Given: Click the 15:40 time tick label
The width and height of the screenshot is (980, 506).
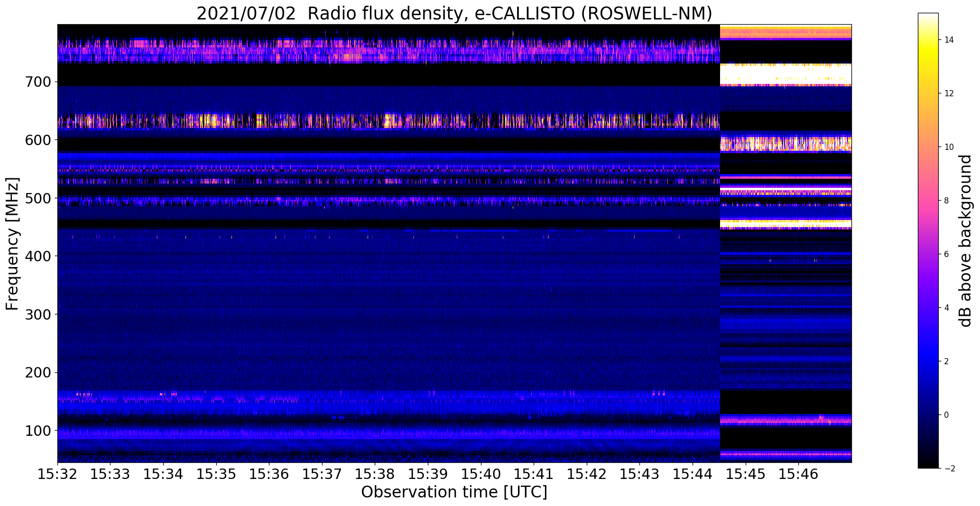Looking at the screenshot, I should point(481,474).
